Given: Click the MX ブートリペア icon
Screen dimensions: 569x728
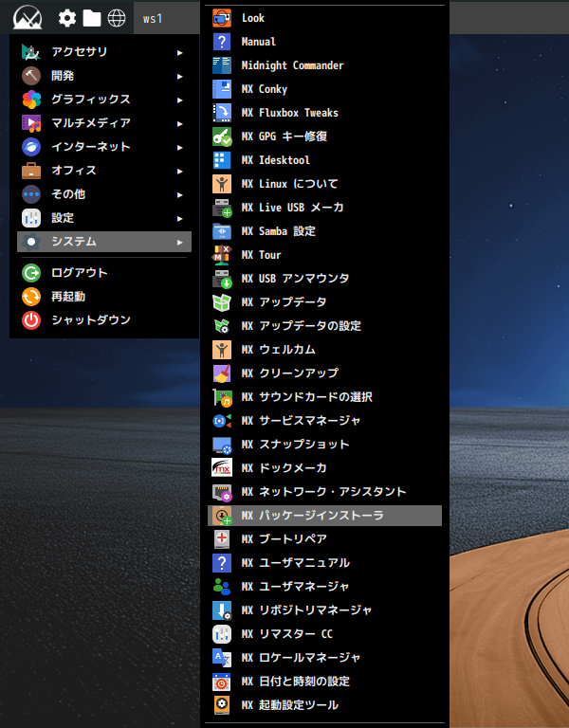Looking at the screenshot, I should 222,539.
